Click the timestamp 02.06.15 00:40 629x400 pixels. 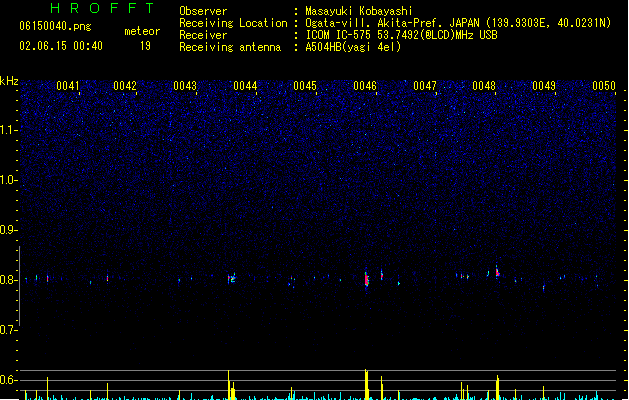(x=61, y=46)
